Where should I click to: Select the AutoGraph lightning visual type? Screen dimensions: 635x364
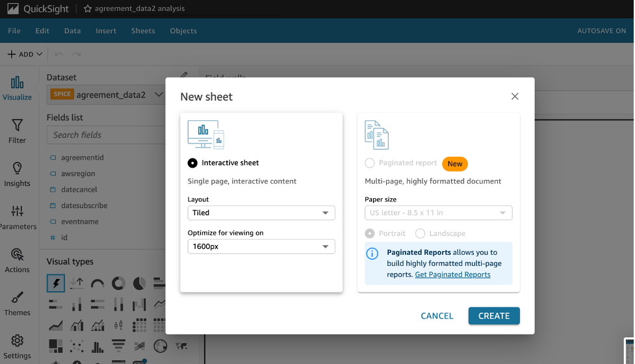click(x=55, y=283)
